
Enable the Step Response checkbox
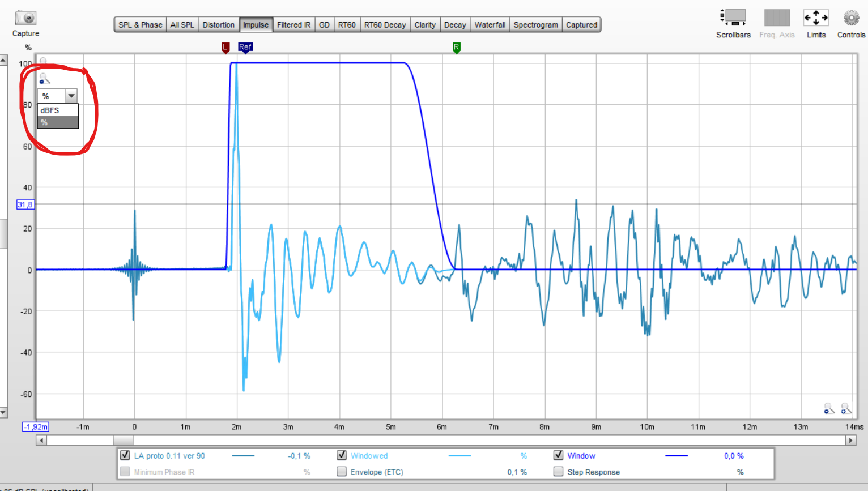click(558, 472)
